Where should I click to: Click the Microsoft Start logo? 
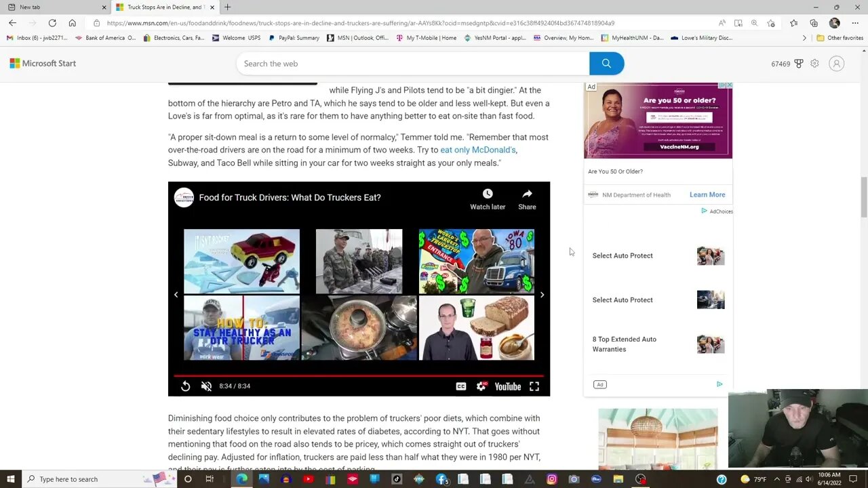tap(43, 64)
